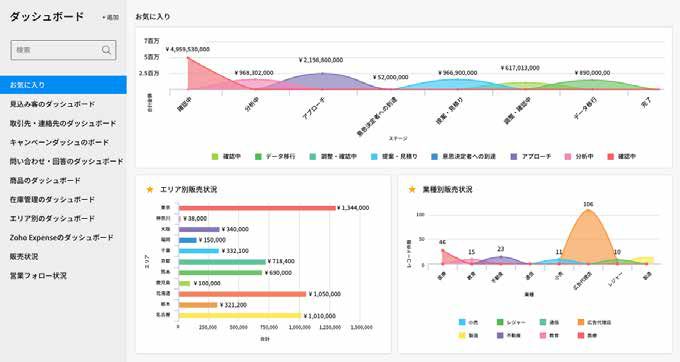Click the teal bar labeled ¥718,400
This screenshot has height=362, width=680.
coord(222,262)
